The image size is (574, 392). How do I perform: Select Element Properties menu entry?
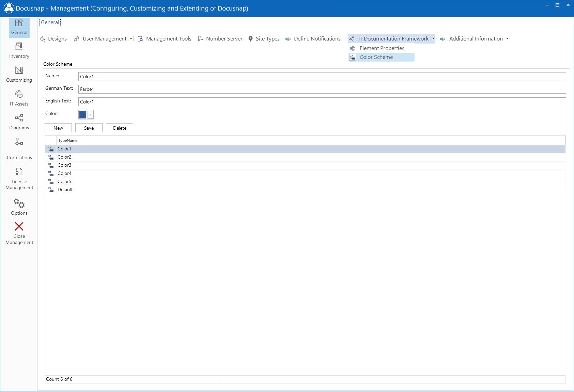[x=382, y=48]
